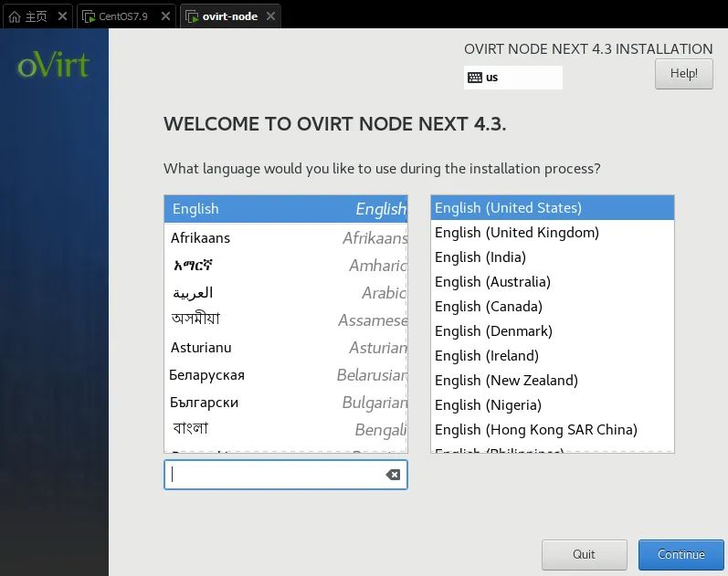Screen dimensions: 728x576
Task: Select the Bengali language row
Action: coord(286,429)
